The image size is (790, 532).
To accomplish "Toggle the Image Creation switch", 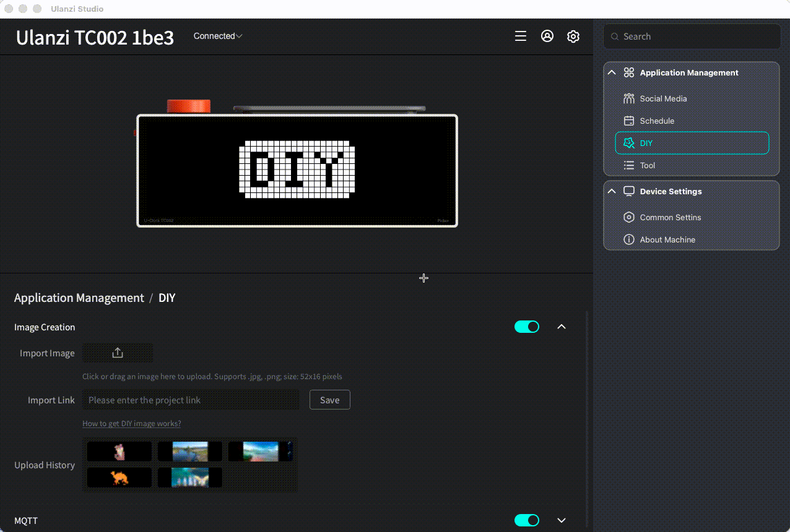I will (x=527, y=327).
